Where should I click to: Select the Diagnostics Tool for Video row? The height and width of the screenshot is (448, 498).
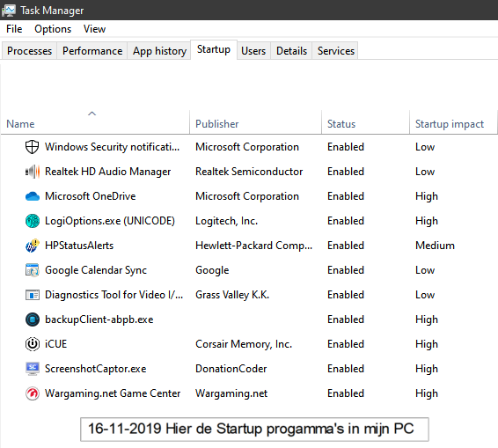coord(249,295)
